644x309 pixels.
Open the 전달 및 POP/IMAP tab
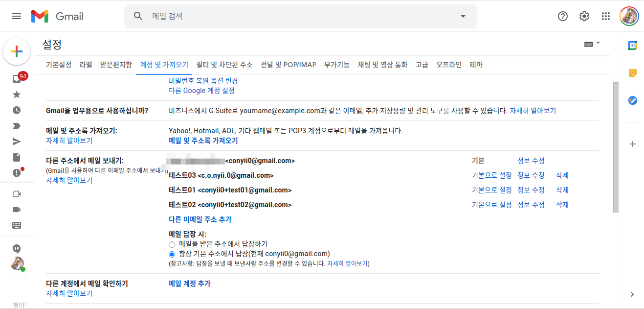pos(288,64)
